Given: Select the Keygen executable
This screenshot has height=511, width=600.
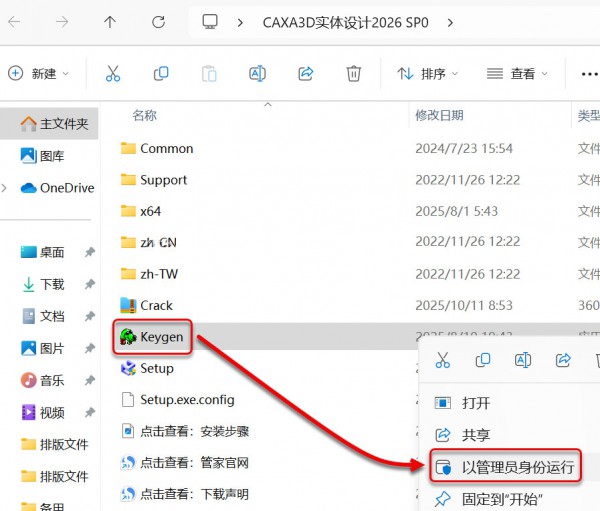Looking at the screenshot, I should [152, 337].
